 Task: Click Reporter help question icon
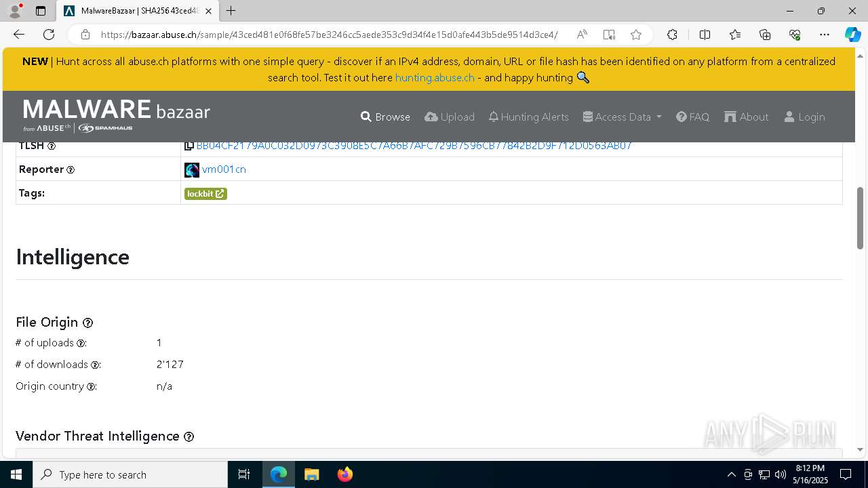pos(71,170)
